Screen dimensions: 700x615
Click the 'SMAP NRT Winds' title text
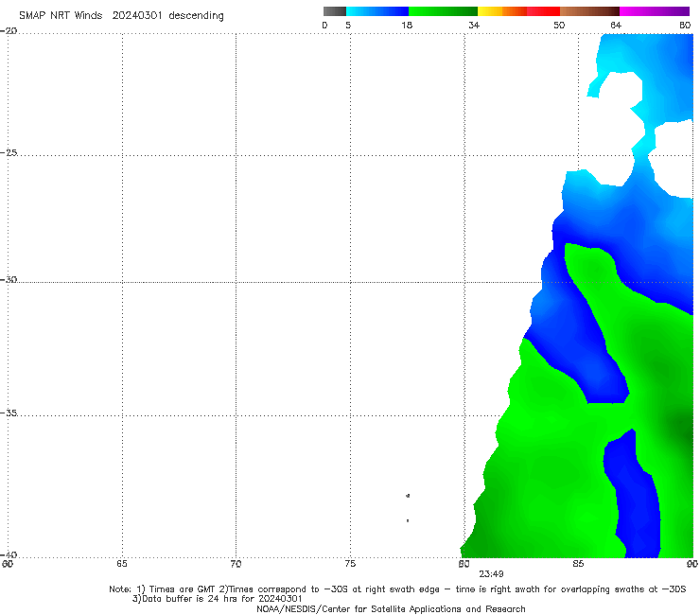(61, 15)
